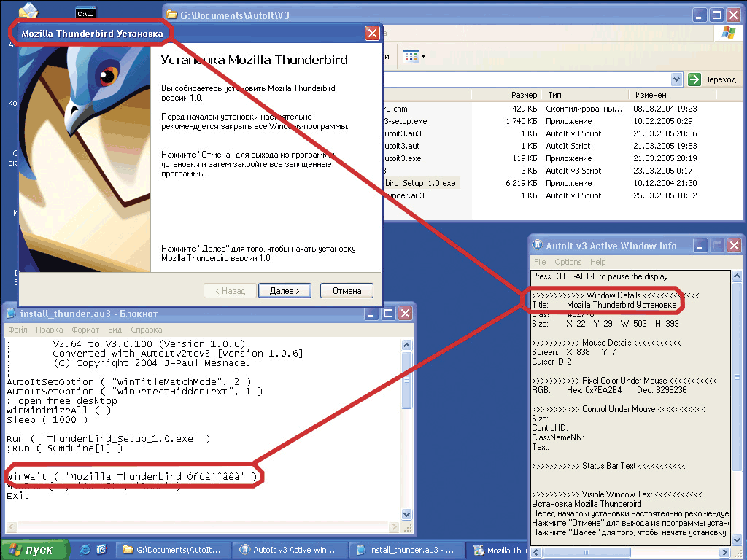Click the command prompt desktop icon
747x560 pixels.
coord(86,12)
